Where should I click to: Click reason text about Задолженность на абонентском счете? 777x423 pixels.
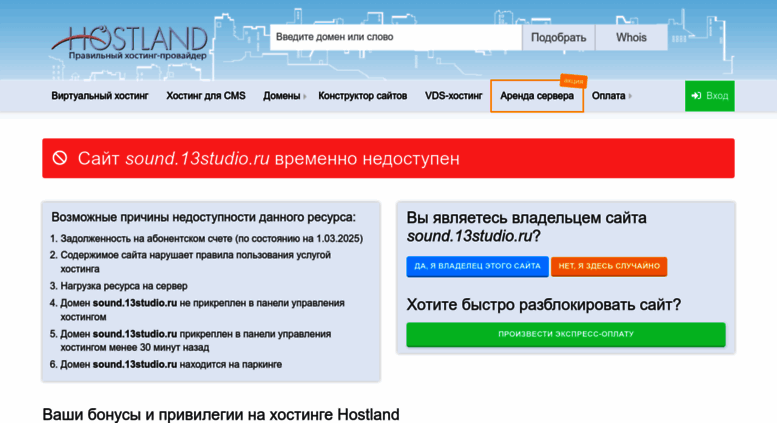point(212,239)
